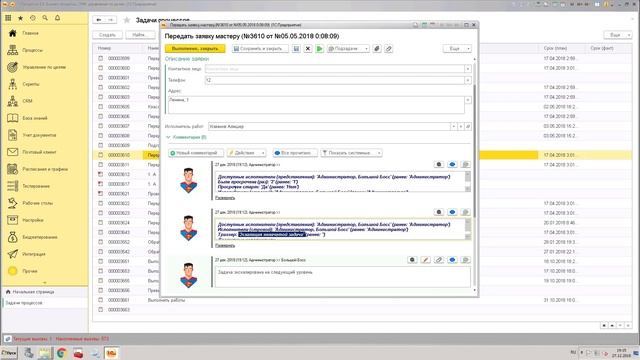Open the sections grid menu icon
The width and height of the screenshot is (640, 360).
coord(8,18)
